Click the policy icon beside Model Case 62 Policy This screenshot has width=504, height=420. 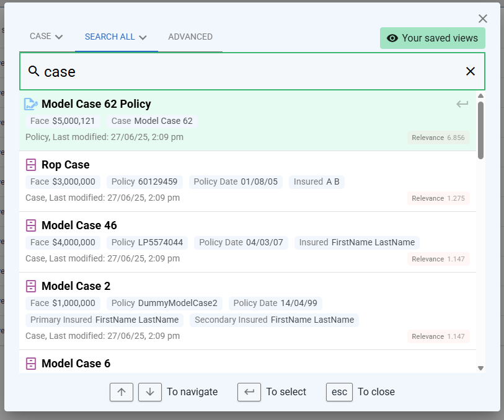click(x=31, y=104)
